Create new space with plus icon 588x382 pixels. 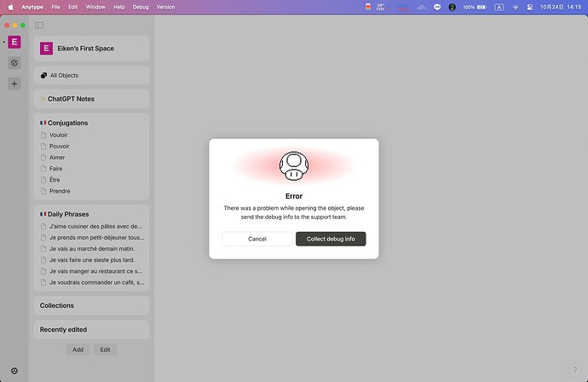pyautogui.click(x=14, y=84)
